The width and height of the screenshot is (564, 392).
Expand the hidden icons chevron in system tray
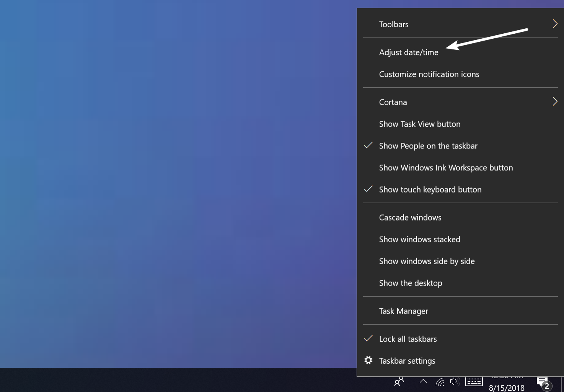click(423, 381)
